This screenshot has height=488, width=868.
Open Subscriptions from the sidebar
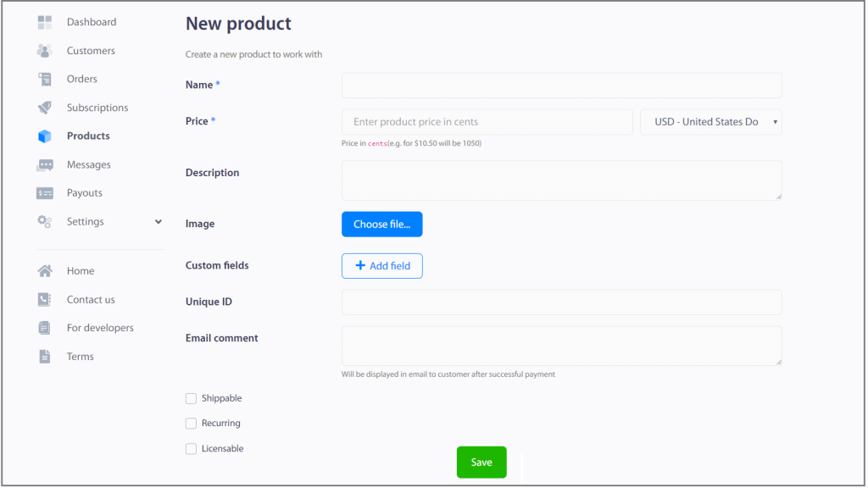click(97, 108)
